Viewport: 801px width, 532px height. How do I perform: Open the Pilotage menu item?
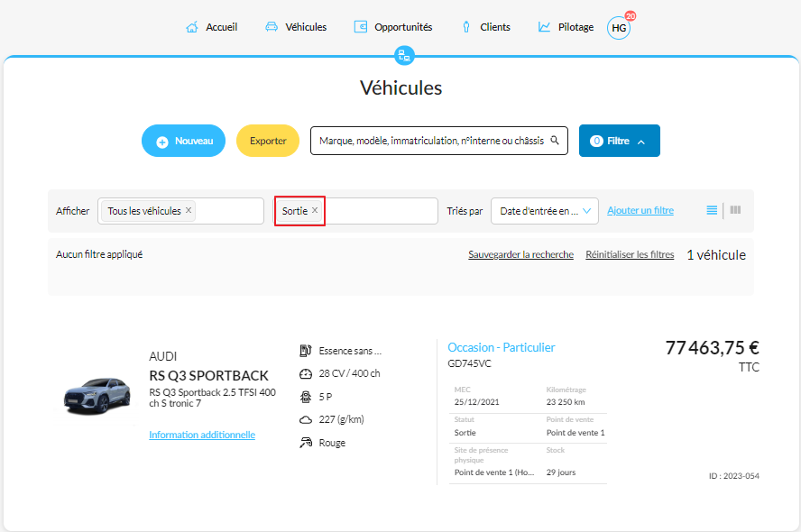coord(566,27)
